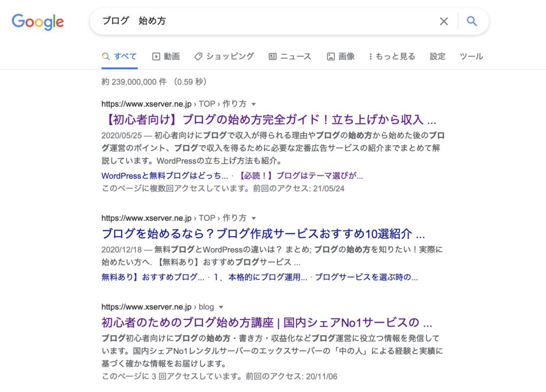Viewport: 546px width, 392px height.
Task: Open sitelink 1、本格的にブログ運用...
Action: click(x=260, y=277)
